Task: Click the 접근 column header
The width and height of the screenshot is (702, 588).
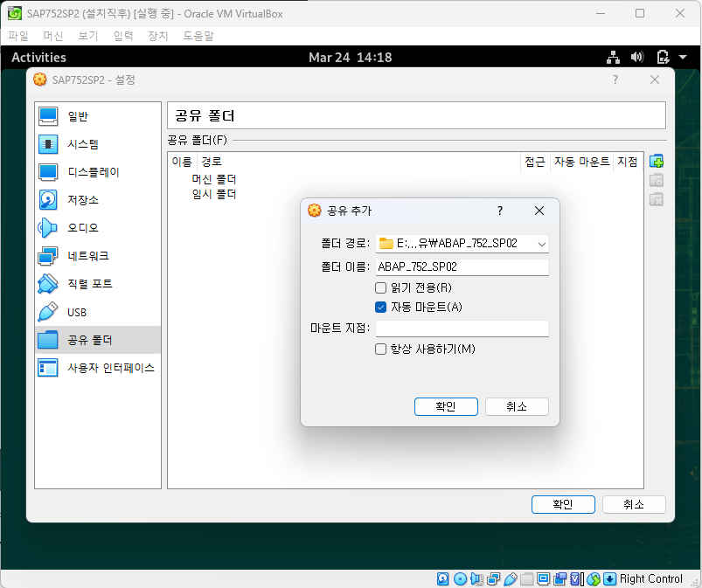Action: 534,162
